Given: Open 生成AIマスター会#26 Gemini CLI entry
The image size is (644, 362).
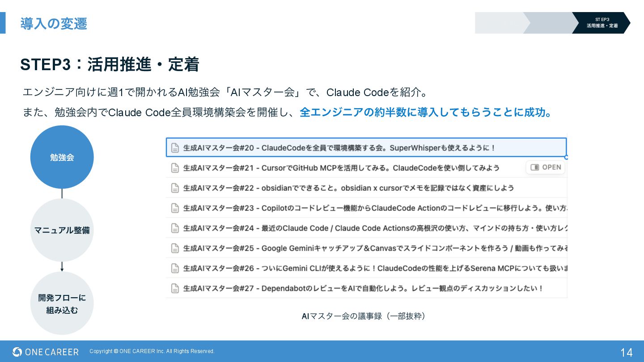Looking at the screenshot, I should (x=366, y=268).
